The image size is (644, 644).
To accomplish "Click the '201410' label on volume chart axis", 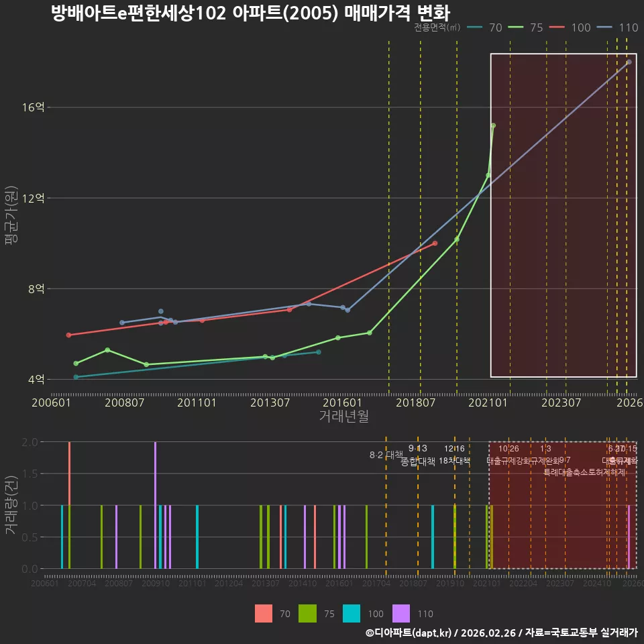I will tap(303, 583).
